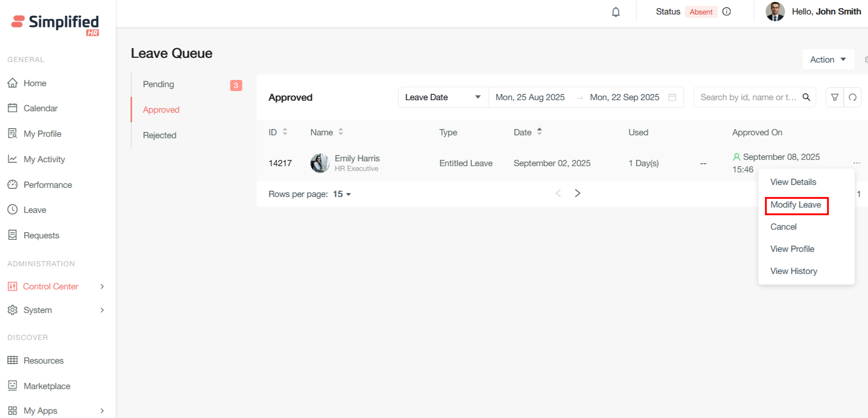The width and height of the screenshot is (868, 418).
Task: Open the date range calendar icon
Action: pyautogui.click(x=672, y=97)
